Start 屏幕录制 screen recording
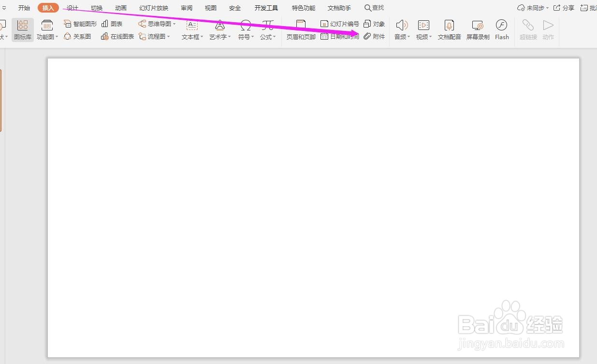 [x=478, y=30]
